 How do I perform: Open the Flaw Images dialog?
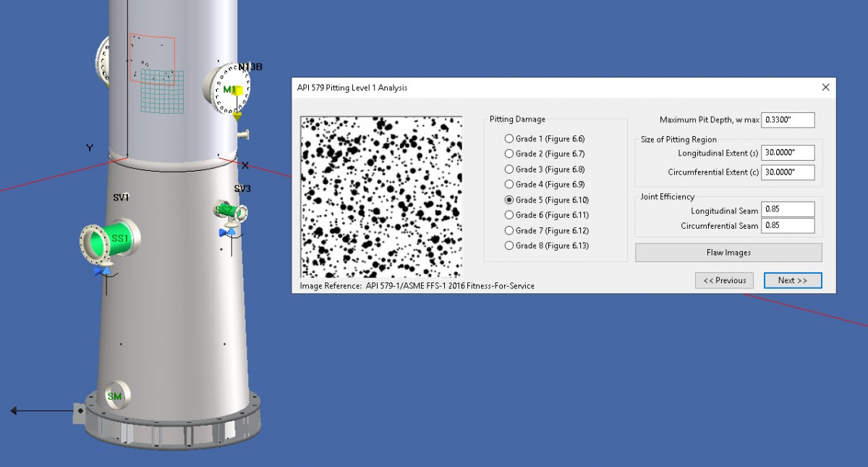[728, 252]
